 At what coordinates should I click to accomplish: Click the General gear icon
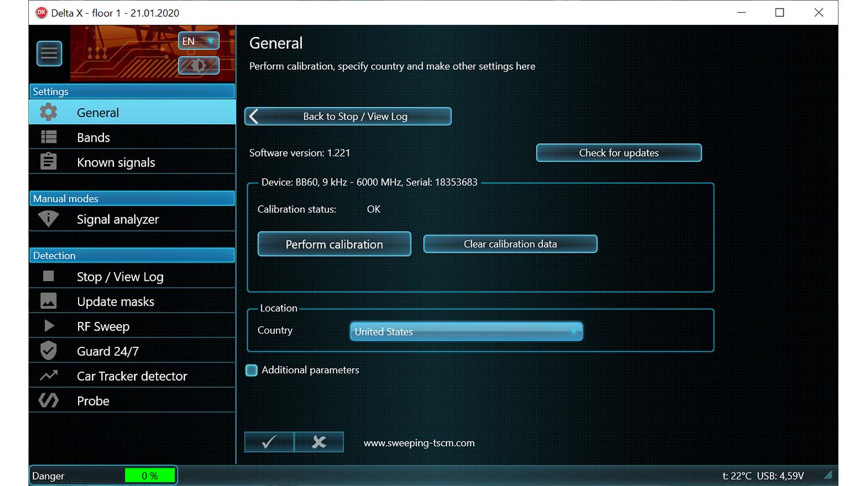49,112
